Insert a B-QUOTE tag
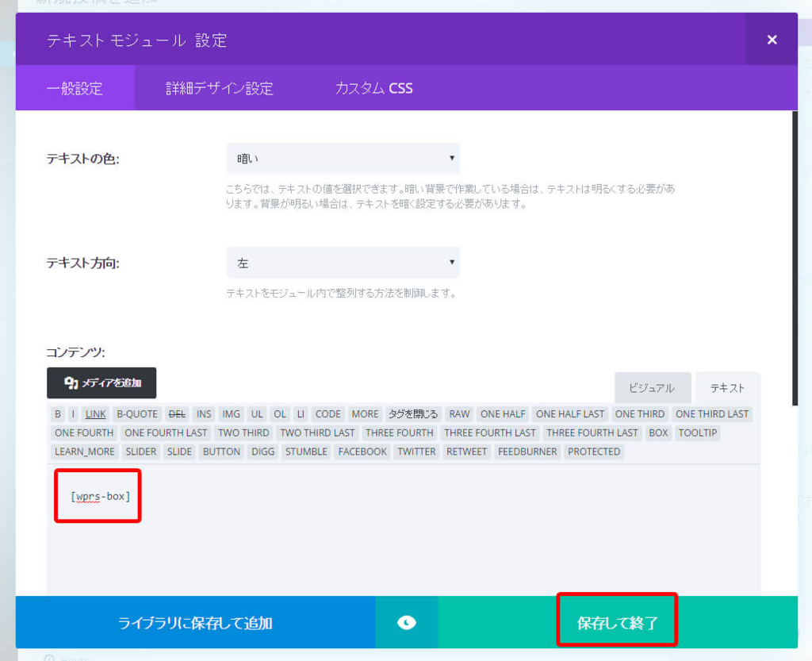 [137, 414]
